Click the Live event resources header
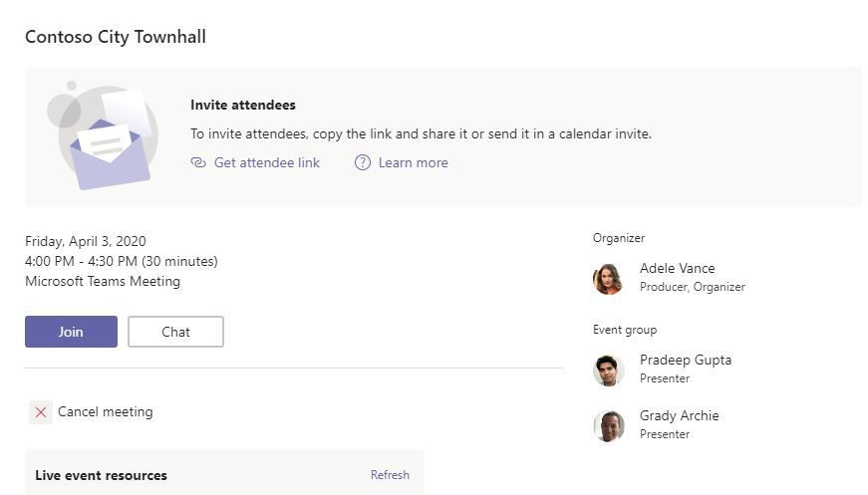Viewport: 868px width, 495px height. 101,475
